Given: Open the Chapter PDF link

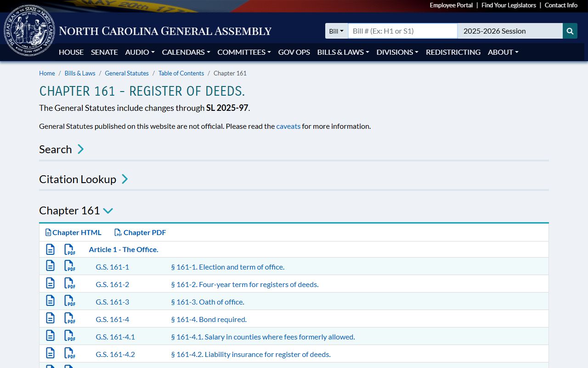Looking at the screenshot, I should [140, 232].
